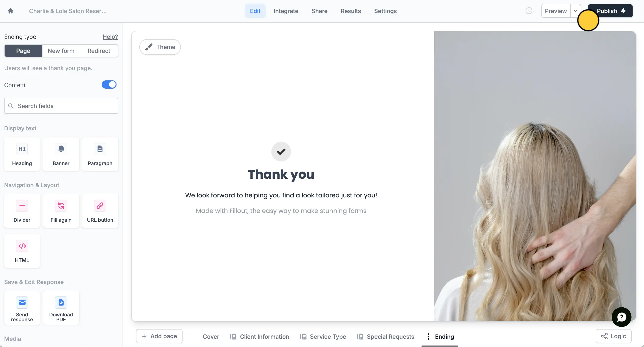Insert an HTML block
The height and width of the screenshot is (347, 644).
point(22,251)
